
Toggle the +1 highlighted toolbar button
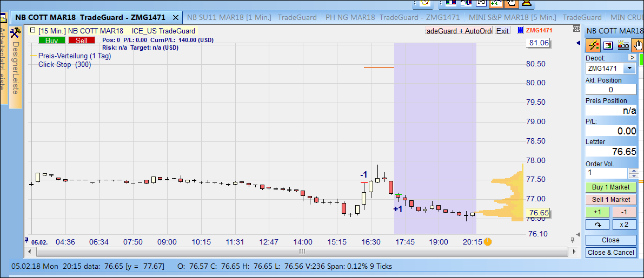click(495, 3)
